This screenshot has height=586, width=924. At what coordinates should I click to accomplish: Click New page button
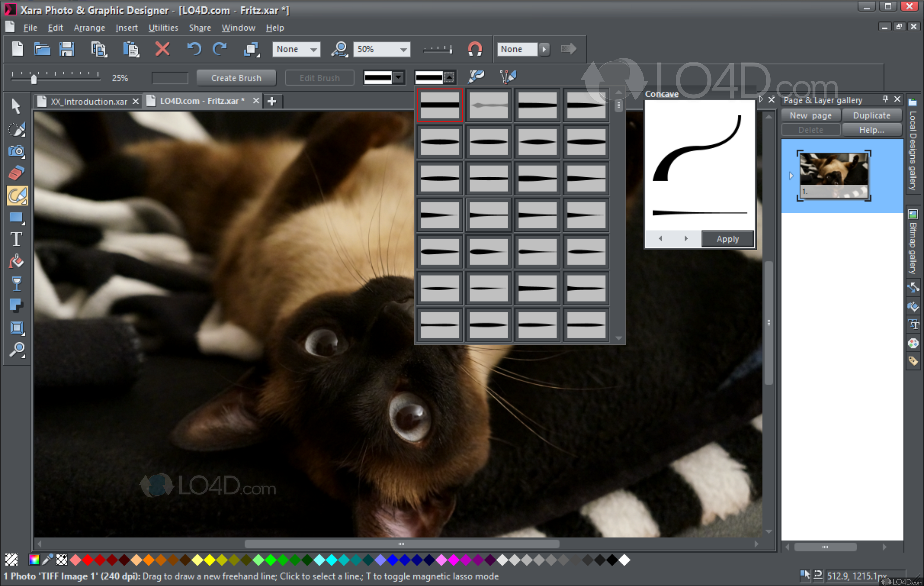[x=811, y=116]
